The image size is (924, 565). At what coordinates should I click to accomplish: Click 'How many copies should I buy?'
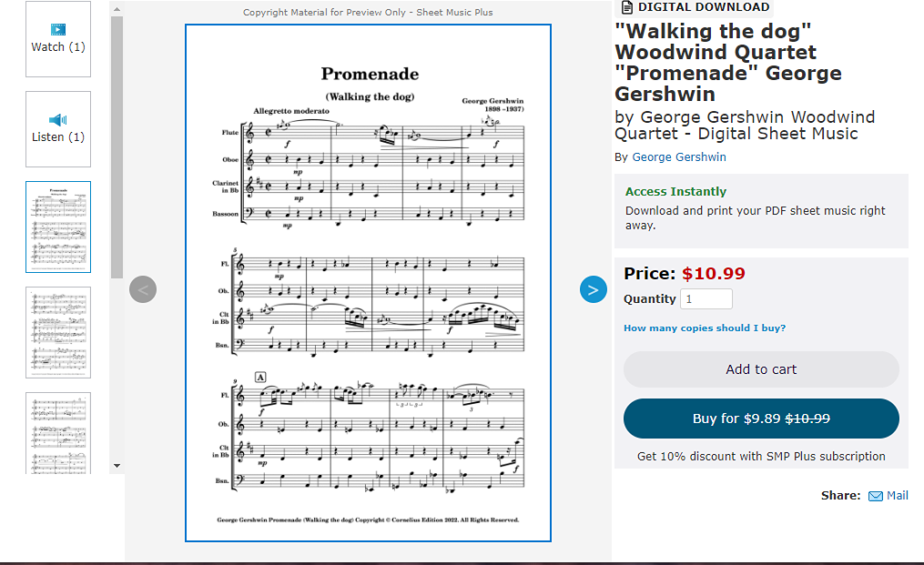705,328
